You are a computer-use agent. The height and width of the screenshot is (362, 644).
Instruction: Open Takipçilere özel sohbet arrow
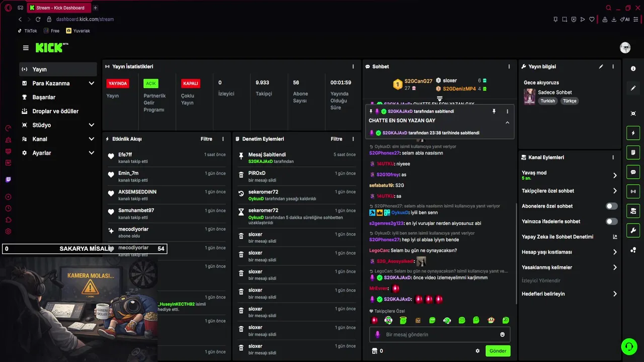[615, 191]
